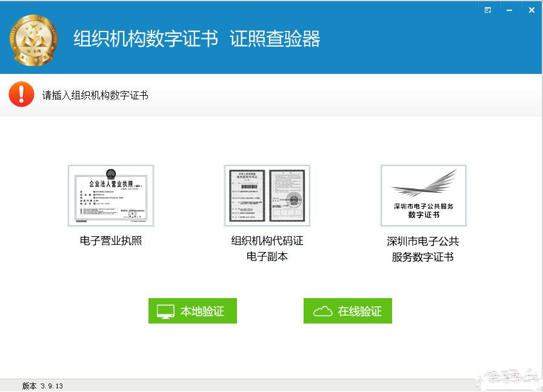This screenshot has height=392, width=543.
Task: Click the 深圳市电子公共服务数字证书 label
Action: pos(423,248)
